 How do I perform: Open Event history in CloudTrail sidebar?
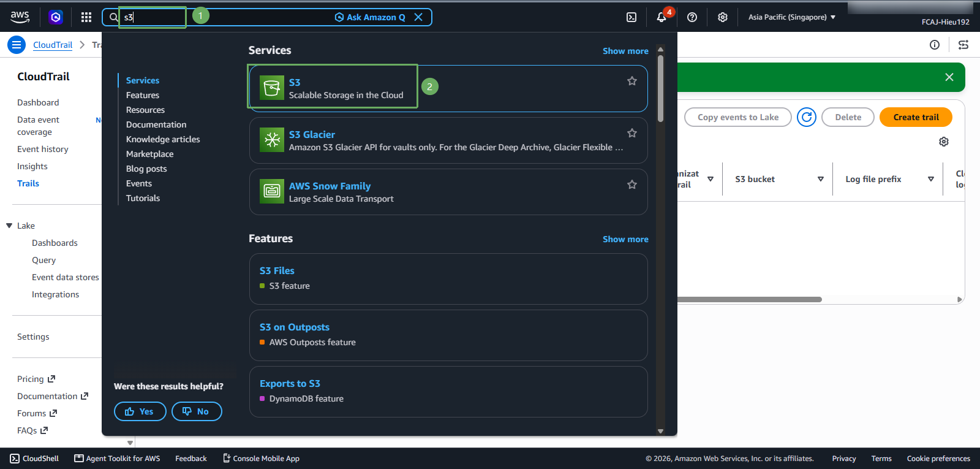(43, 149)
